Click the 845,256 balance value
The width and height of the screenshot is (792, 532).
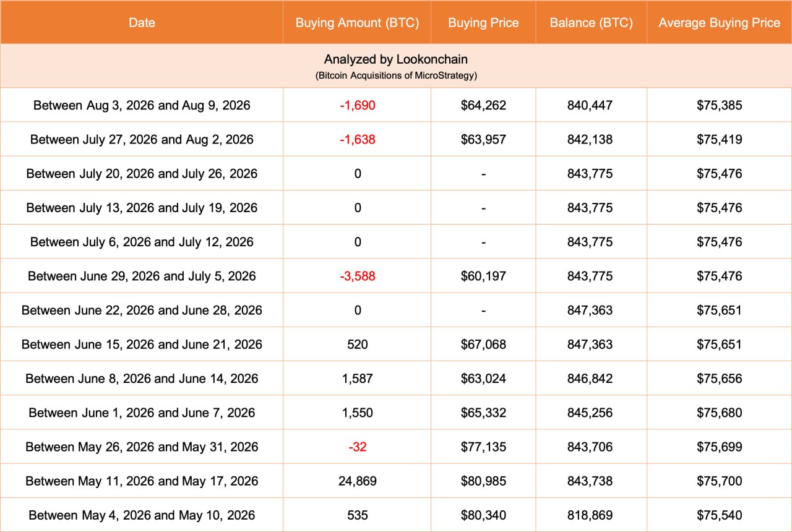coord(590,413)
